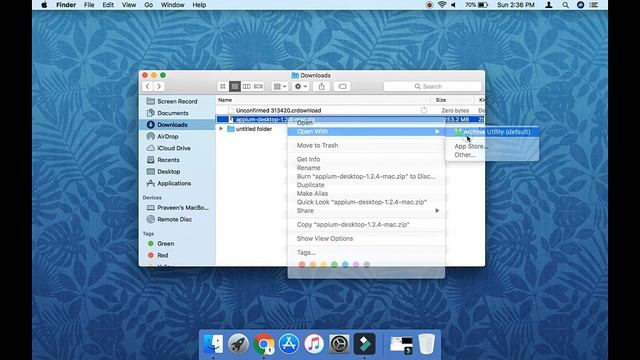Open Screen Record in sidebar
The height and width of the screenshot is (360, 640).
[x=178, y=101]
